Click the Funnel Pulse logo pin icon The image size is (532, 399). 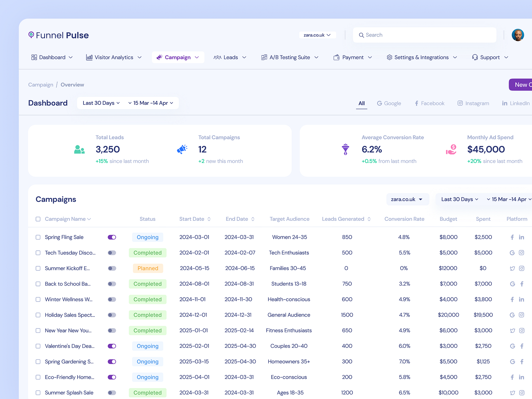pos(31,35)
